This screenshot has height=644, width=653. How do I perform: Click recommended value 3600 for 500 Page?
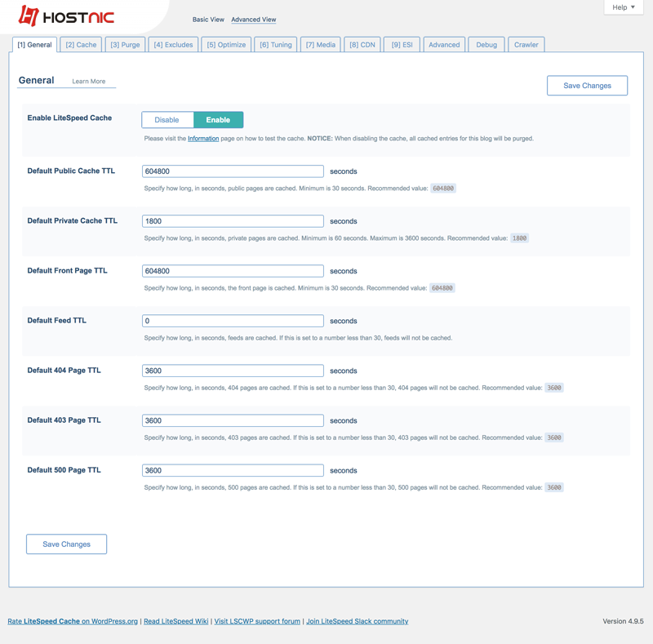[554, 487]
